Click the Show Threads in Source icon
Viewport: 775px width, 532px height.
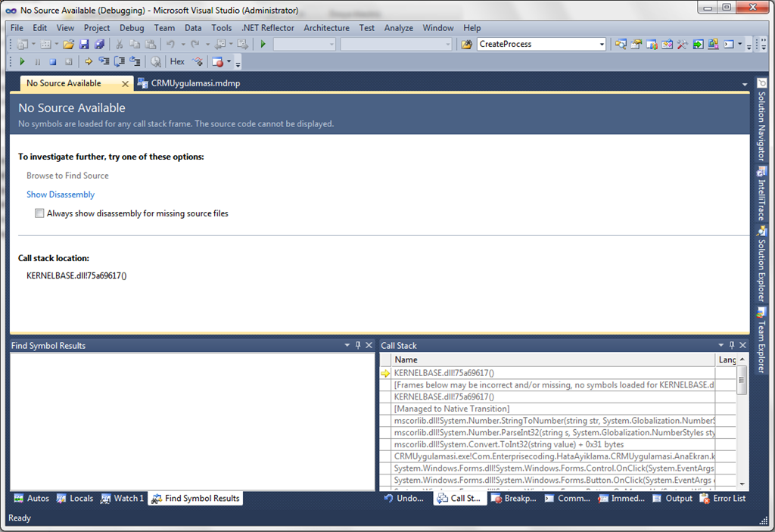(198, 62)
